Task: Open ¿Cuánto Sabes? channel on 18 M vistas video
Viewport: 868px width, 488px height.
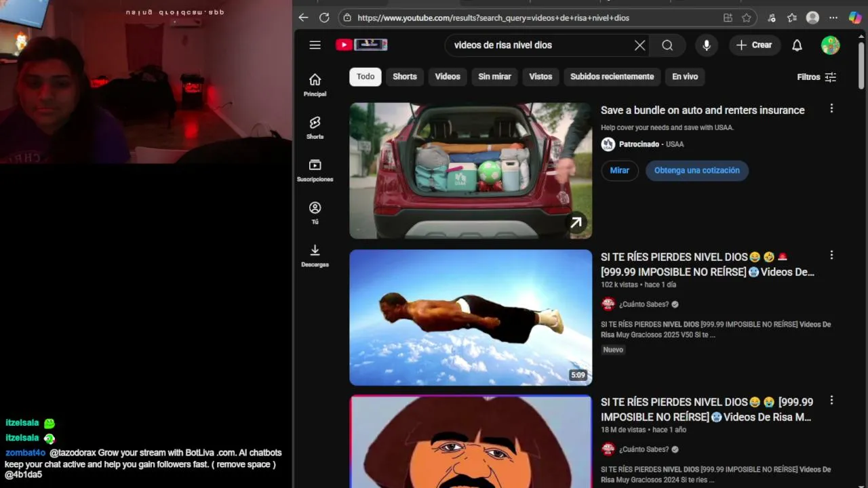Action: click(x=644, y=449)
